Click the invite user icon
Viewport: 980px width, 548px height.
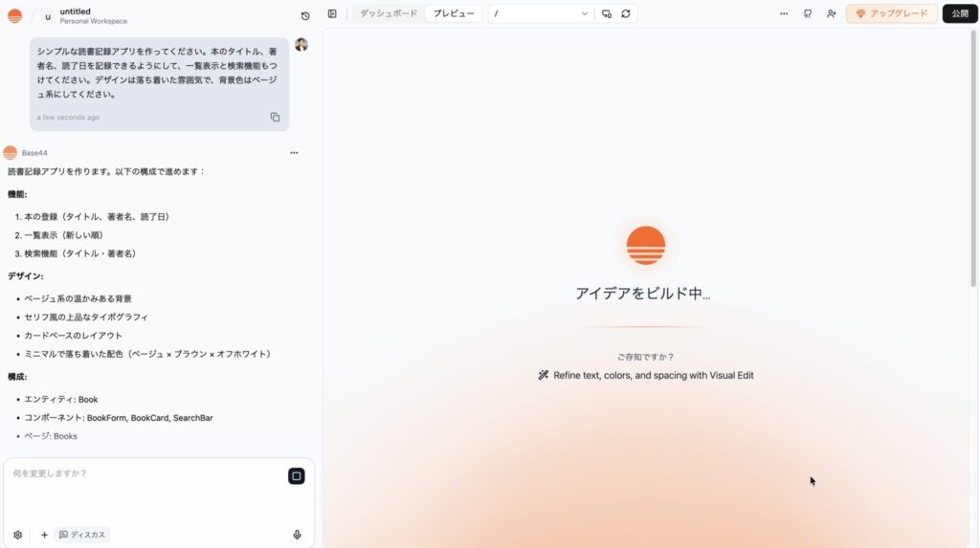831,14
